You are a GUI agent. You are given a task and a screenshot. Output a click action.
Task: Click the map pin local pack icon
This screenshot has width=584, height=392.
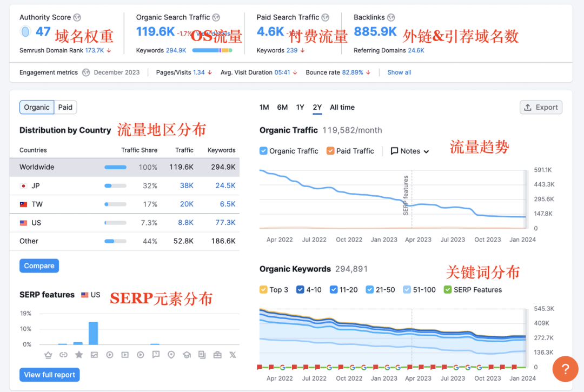pyautogui.click(x=171, y=355)
